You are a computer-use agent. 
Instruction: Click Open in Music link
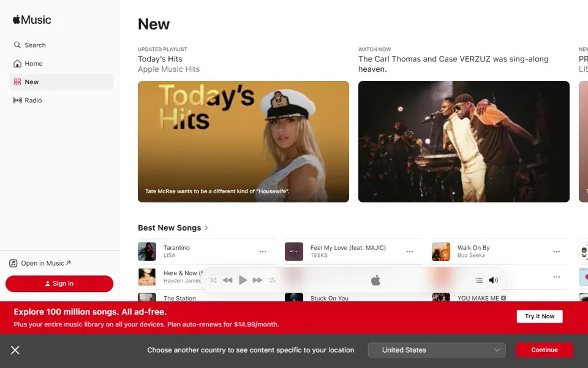point(46,263)
